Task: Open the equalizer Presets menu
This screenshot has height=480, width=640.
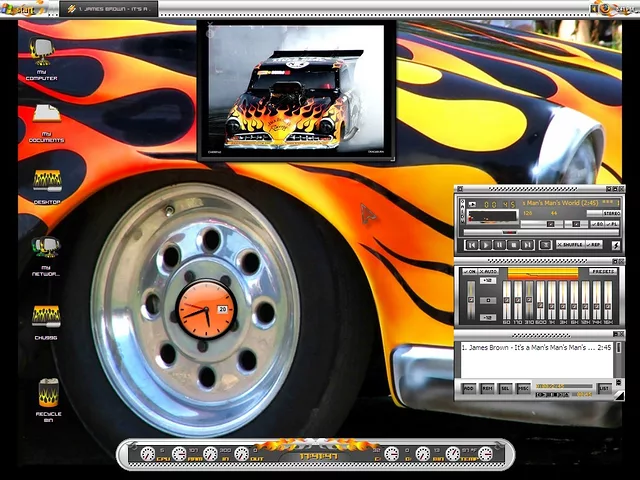Action: 603,271
